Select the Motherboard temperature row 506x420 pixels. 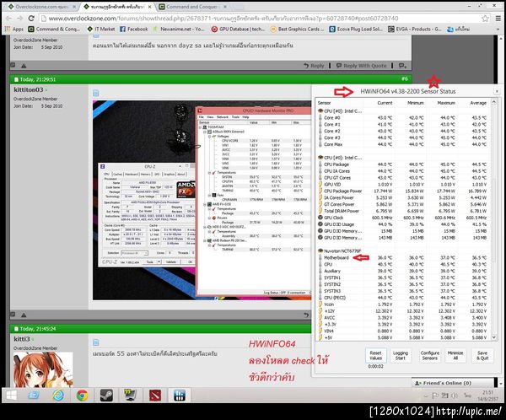tap(403, 257)
